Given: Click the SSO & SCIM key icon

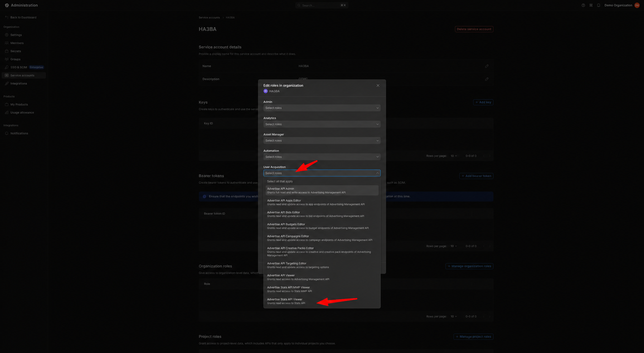Looking at the screenshot, I should (6, 67).
